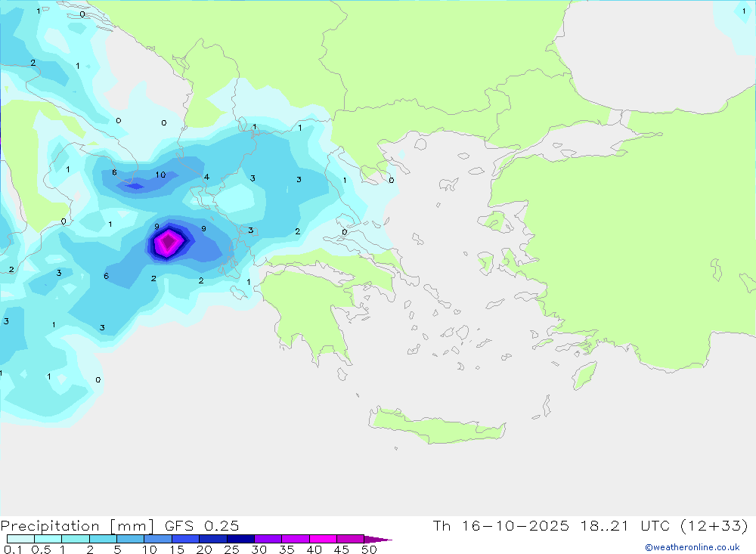Click the 35 to 40 mm violet swatch

coord(296,539)
